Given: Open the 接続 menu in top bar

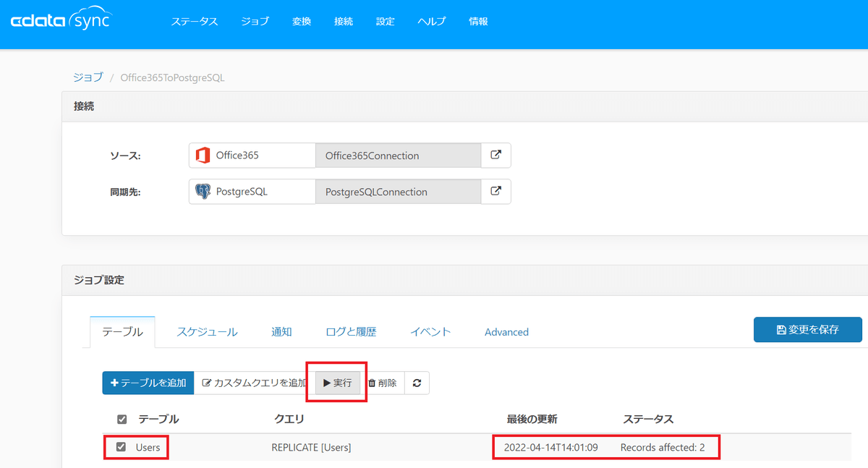Looking at the screenshot, I should [344, 22].
